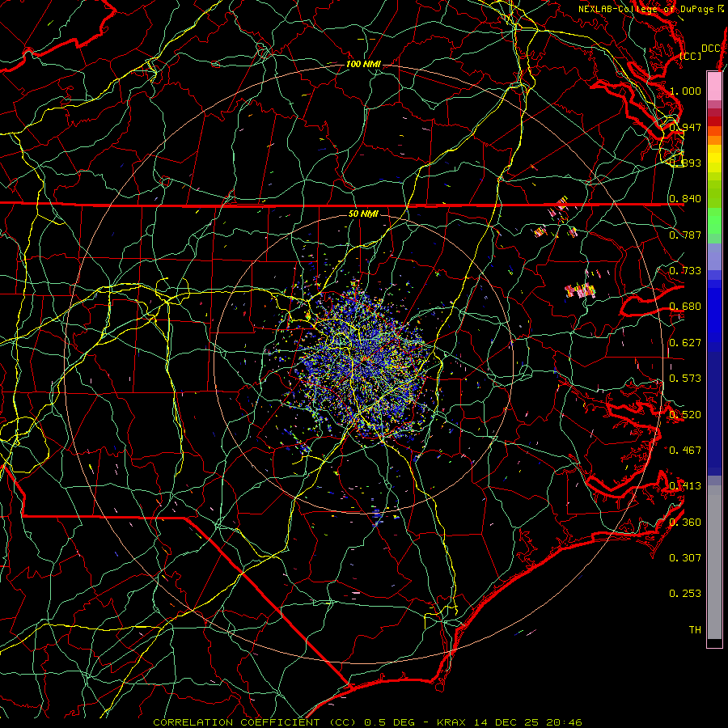The image size is (728, 728).
Task: Select the 0.413 scale value
Action: point(685,485)
